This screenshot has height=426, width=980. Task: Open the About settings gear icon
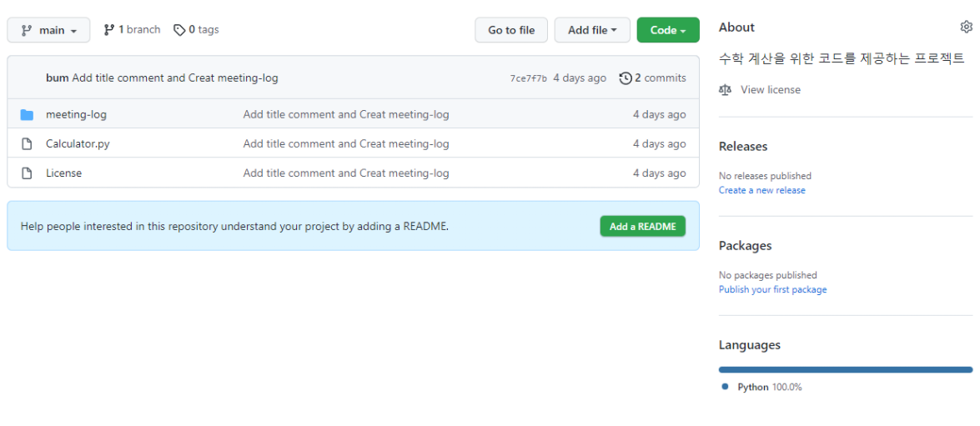(967, 27)
